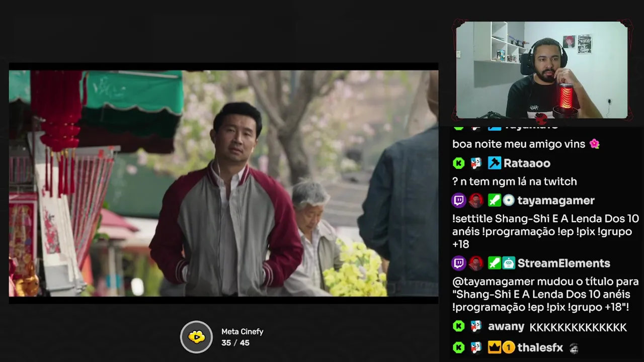Open awany's chat username

(x=506, y=327)
